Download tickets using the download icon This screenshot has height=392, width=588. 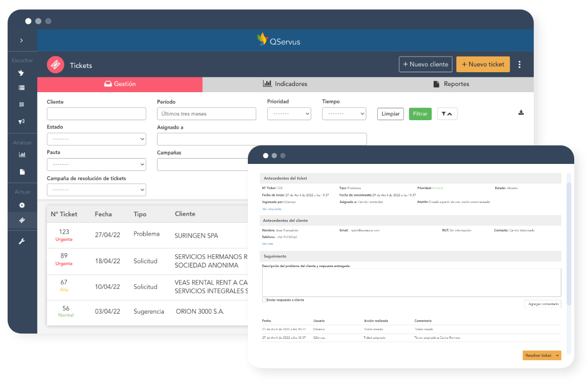(521, 113)
